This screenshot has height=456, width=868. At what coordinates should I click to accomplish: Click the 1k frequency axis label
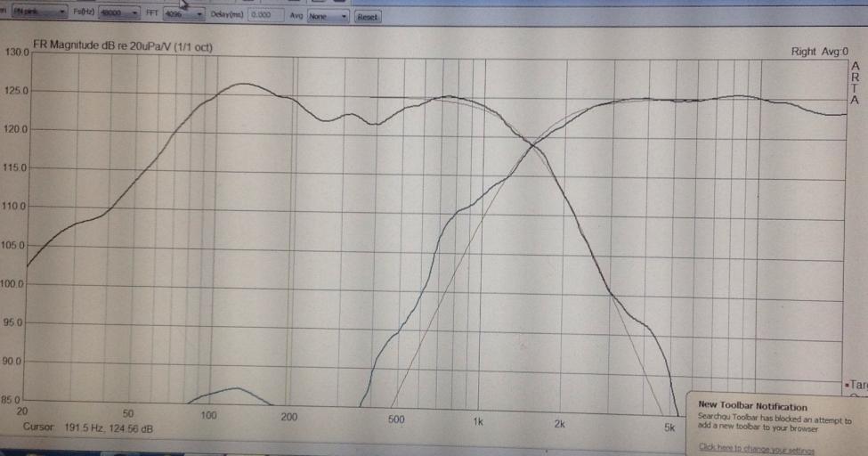coord(478,422)
